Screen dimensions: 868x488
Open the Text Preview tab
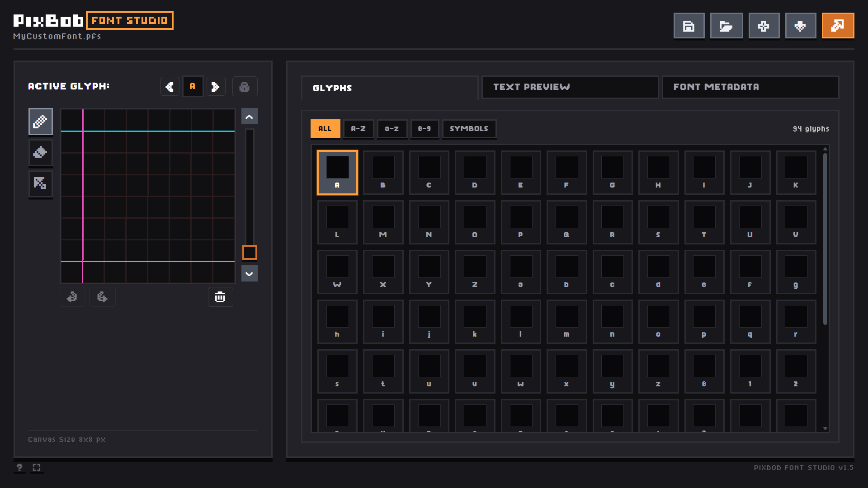tap(570, 87)
